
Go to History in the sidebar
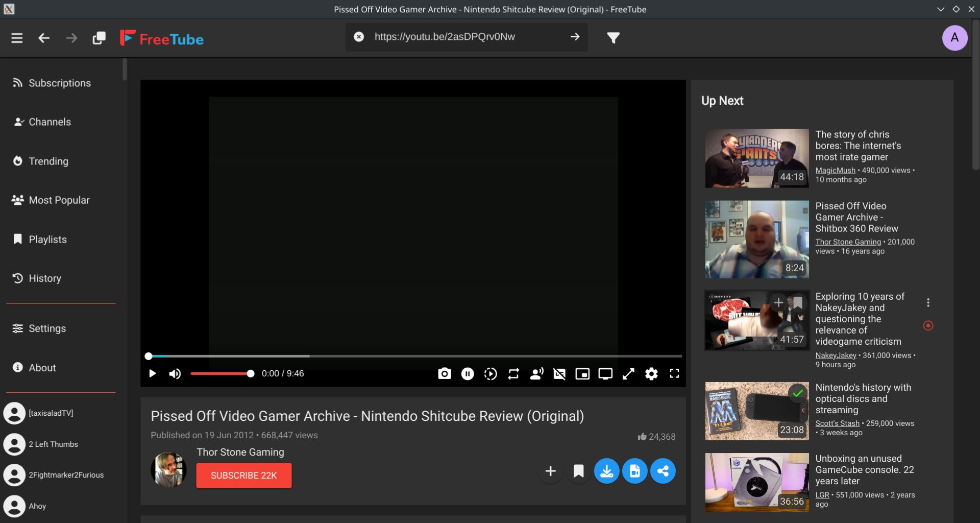[x=45, y=278]
